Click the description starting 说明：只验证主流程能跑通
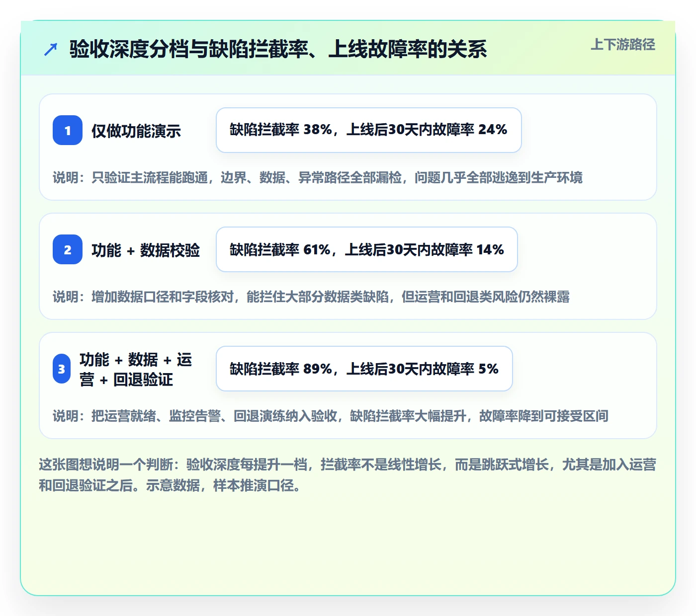Image resolution: width=696 pixels, height=616 pixels. click(x=318, y=177)
